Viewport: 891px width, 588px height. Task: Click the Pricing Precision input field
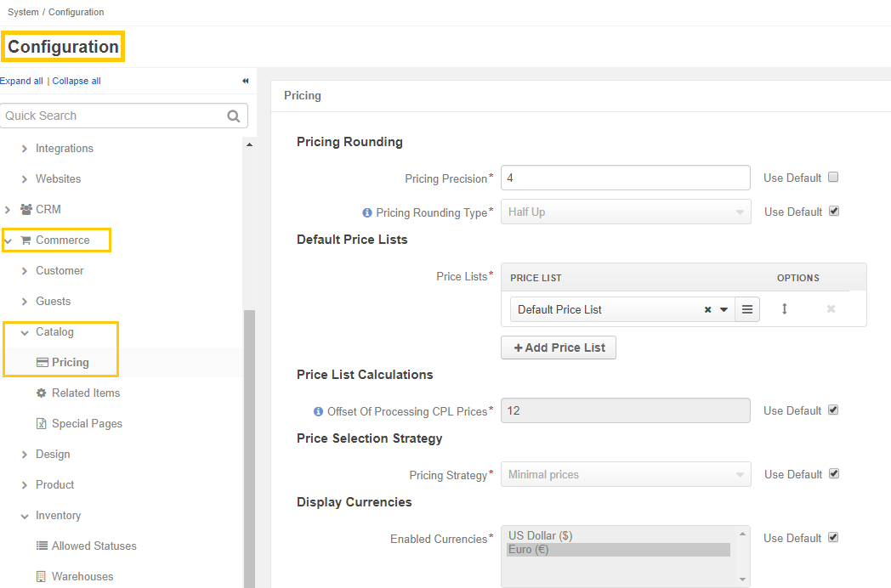click(x=626, y=178)
